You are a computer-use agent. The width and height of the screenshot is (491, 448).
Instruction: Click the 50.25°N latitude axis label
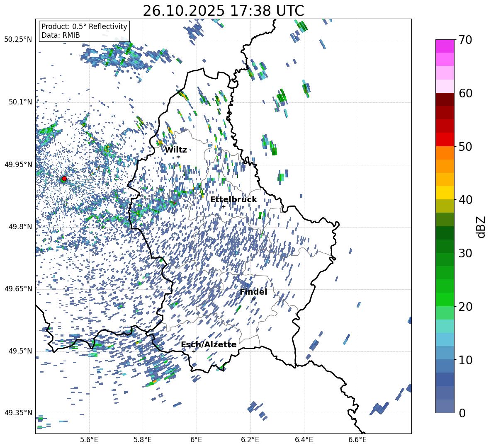pyautogui.click(x=18, y=40)
